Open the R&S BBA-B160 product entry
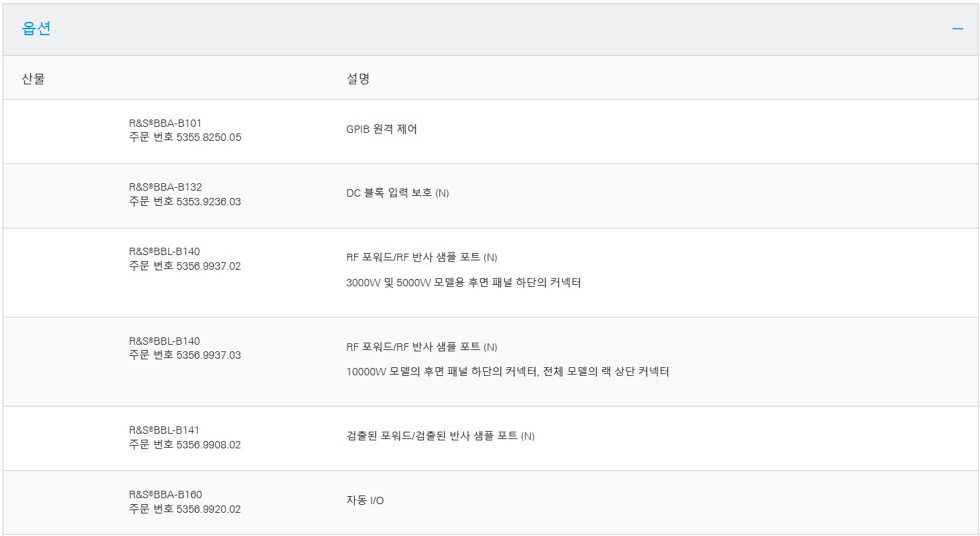Image resolution: width=980 pixels, height=536 pixels. pyautogui.click(x=165, y=495)
